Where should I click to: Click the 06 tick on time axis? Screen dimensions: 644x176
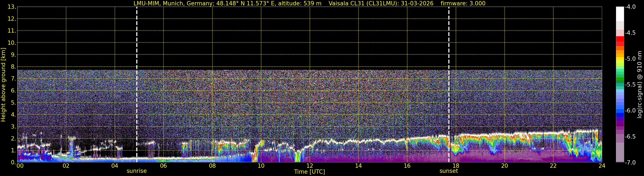pyautogui.click(x=163, y=166)
